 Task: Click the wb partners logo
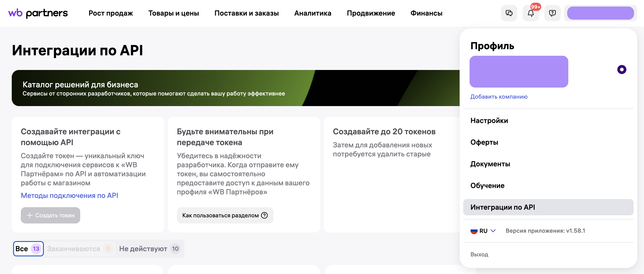pyautogui.click(x=38, y=13)
